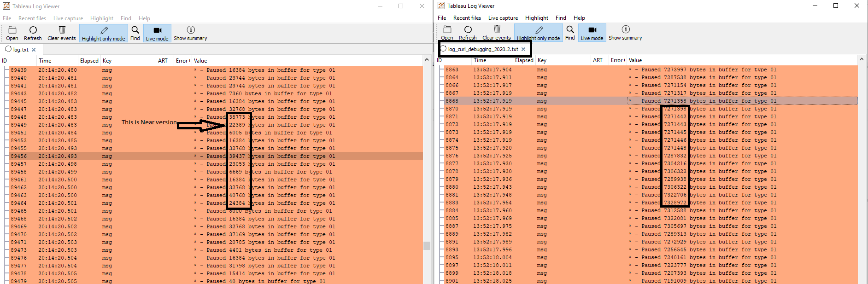Viewport: 868px width, 284px height.
Task: Select log row with ID 89443
Action: 216,94
